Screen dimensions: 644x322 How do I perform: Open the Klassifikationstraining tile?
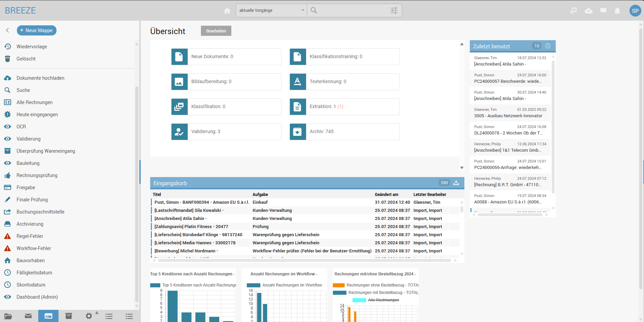(x=345, y=56)
